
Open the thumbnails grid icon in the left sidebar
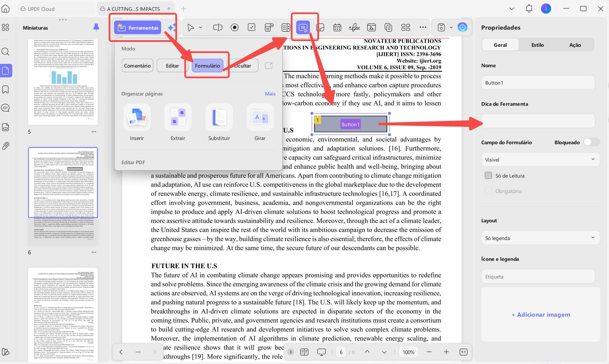[x=5, y=27]
